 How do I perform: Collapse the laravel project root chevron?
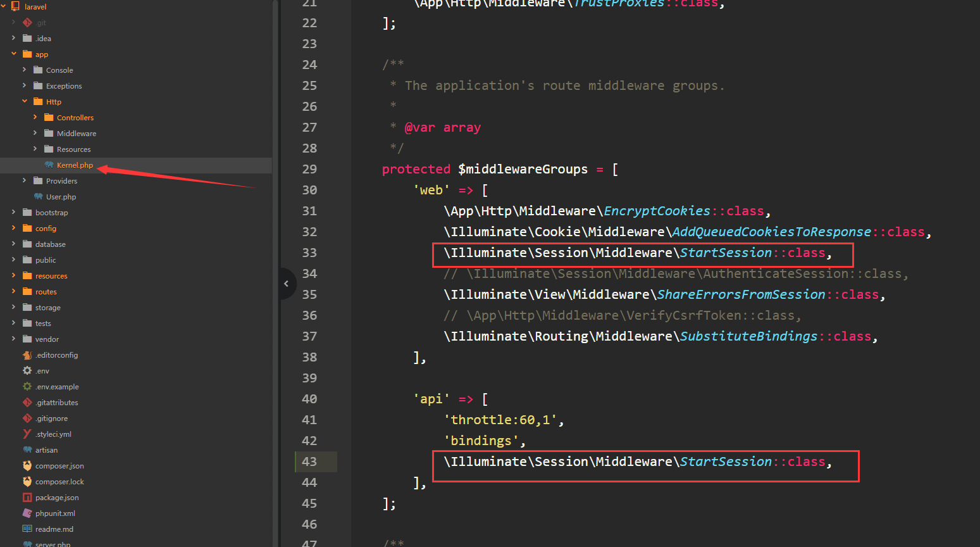[x=3, y=6]
